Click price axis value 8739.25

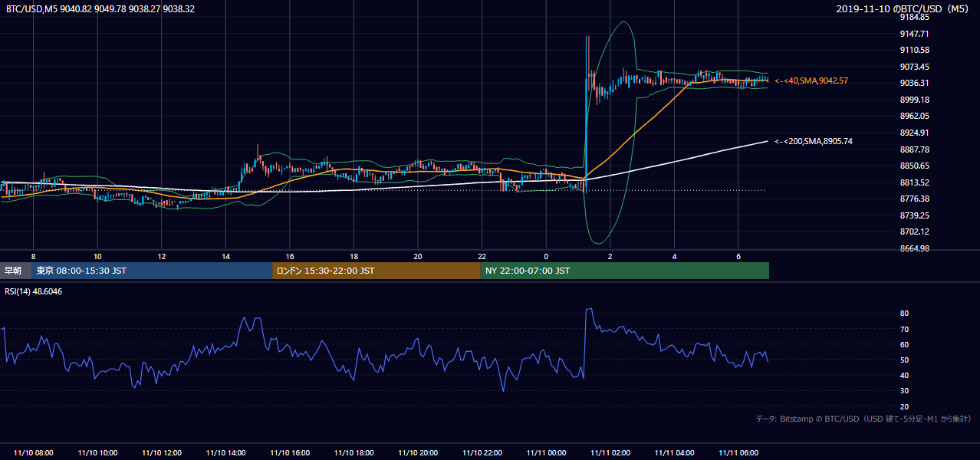(915, 215)
